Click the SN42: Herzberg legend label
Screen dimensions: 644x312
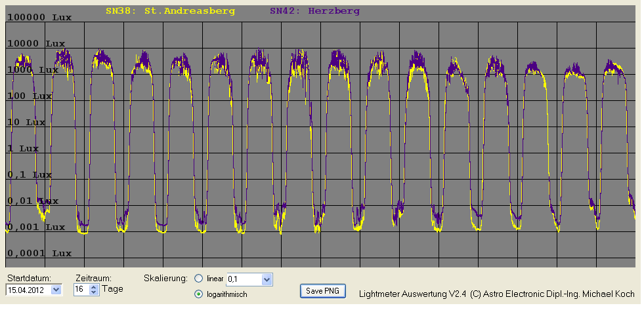pos(314,12)
